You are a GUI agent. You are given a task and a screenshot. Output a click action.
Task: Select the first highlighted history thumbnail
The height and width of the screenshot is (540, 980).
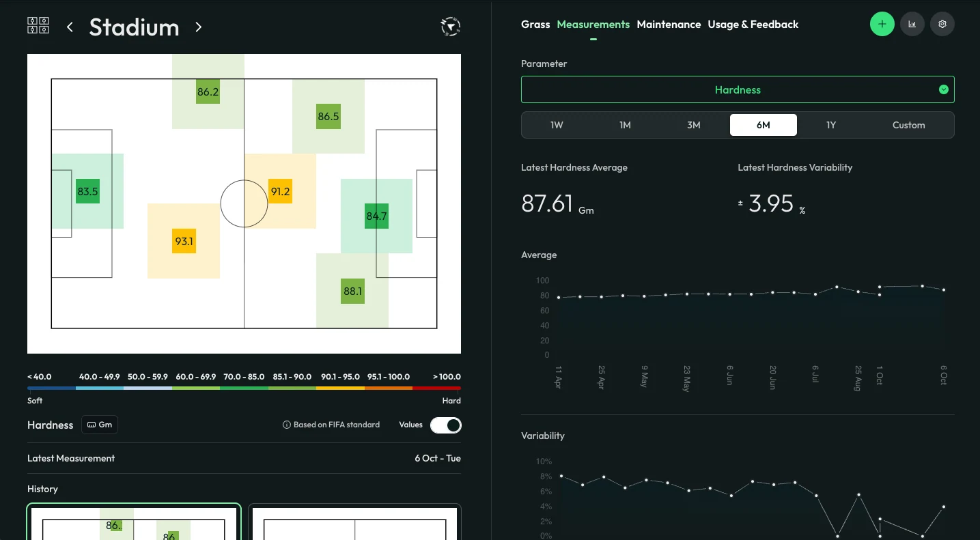[134, 522]
